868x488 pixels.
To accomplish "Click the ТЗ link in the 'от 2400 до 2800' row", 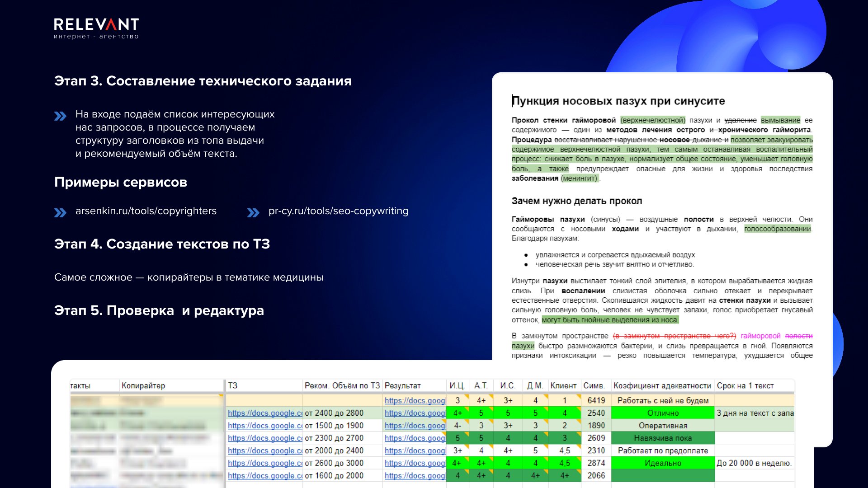I will [264, 413].
